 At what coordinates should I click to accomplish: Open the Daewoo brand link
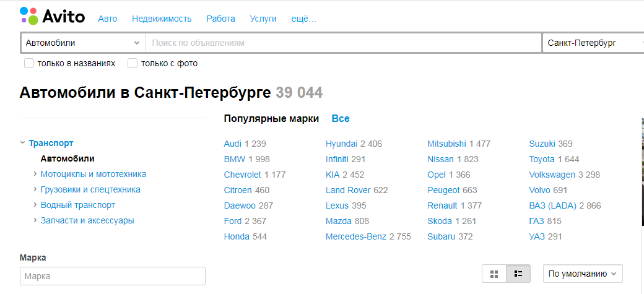[x=240, y=205]
